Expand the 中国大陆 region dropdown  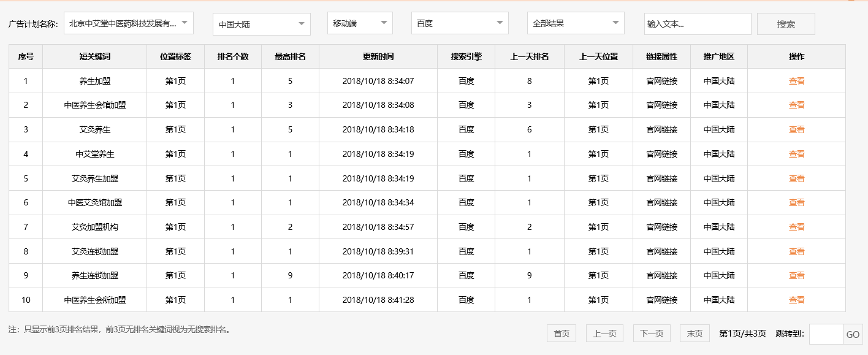coord(261,23)
